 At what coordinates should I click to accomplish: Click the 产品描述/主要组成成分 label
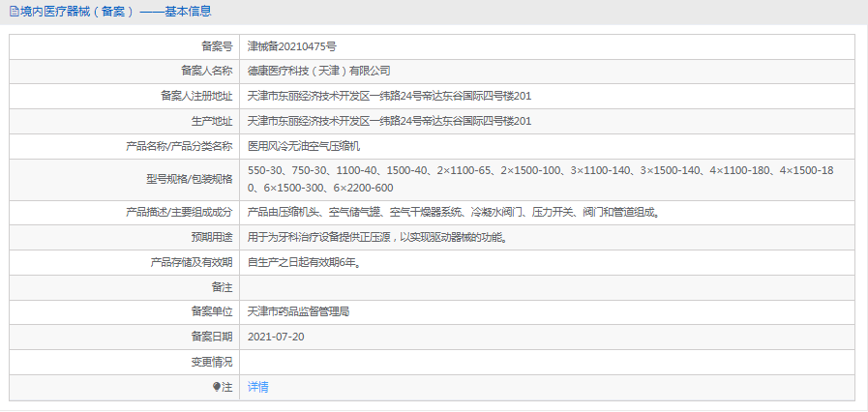179,213
